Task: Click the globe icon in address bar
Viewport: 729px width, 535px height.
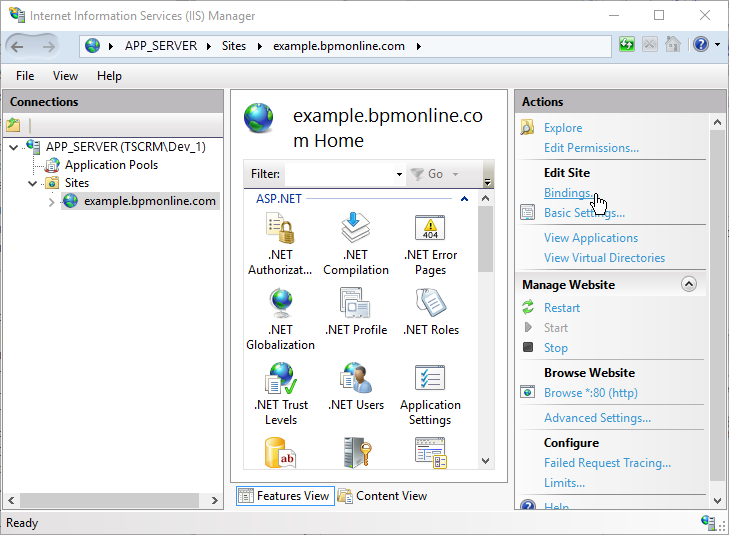Action: (93, 46)
